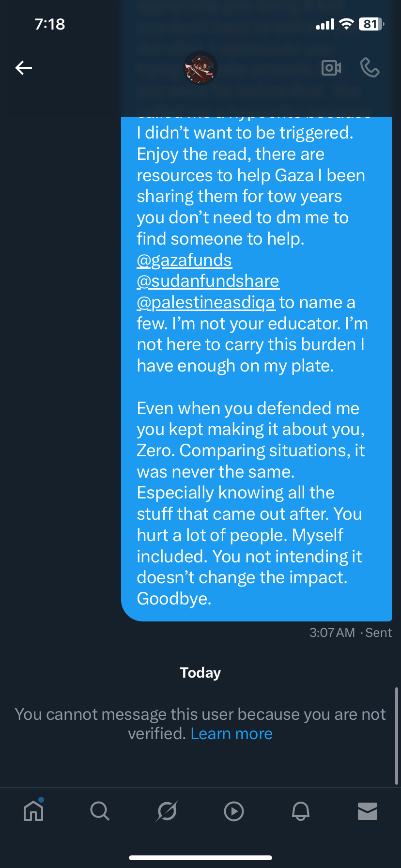This screenshot has width=401, height=868.
Task: Click the conversation scrollbar on the right edge
Action: pyautogui.click(x=397, y=735)
